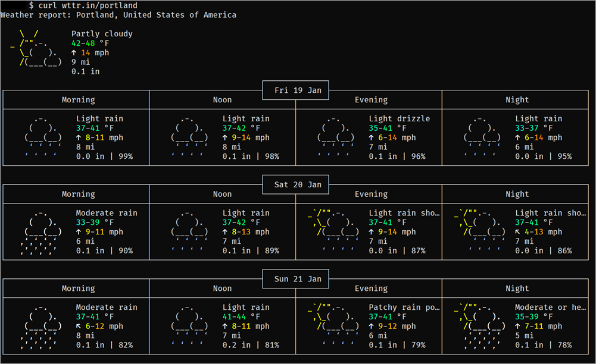
Task: Click Sunday Morning wind 6-12 mph
Action: coord(99,326)
